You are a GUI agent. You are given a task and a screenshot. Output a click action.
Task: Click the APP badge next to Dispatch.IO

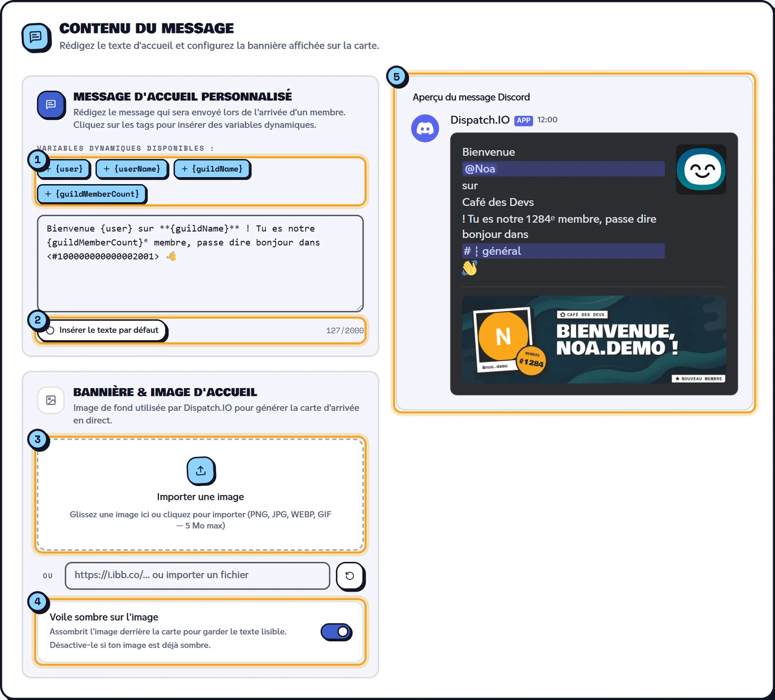tap(524, 121)
